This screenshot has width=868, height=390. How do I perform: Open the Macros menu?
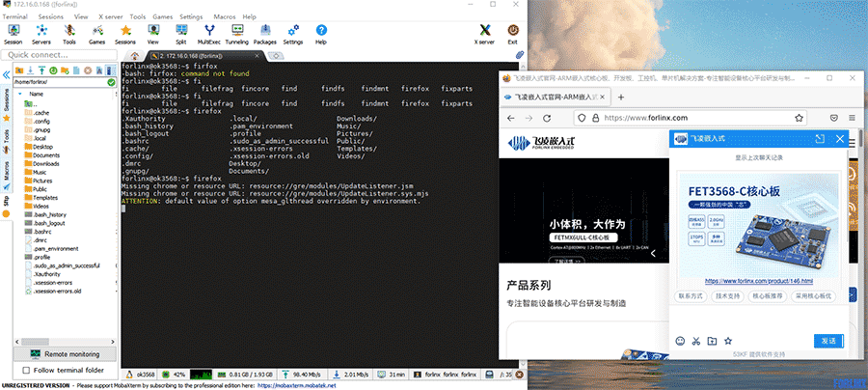point(224,16)
